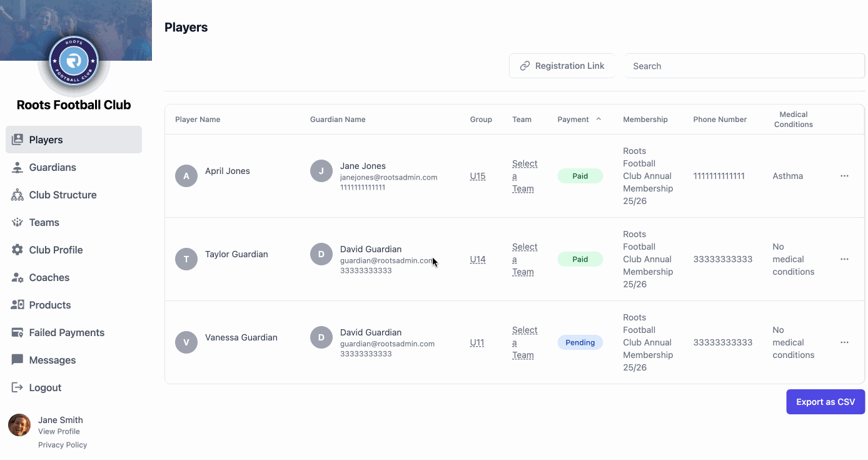Open the Privacy Policy link
The image size is (868, 460).
(x=63, y=445)
